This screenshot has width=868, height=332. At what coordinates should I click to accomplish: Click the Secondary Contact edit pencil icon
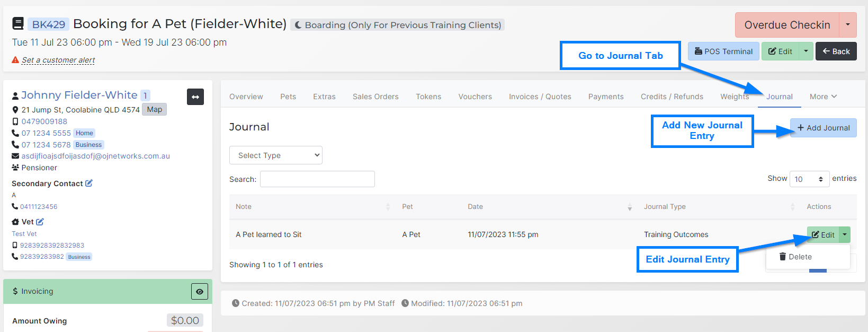[x=89, y=183]
